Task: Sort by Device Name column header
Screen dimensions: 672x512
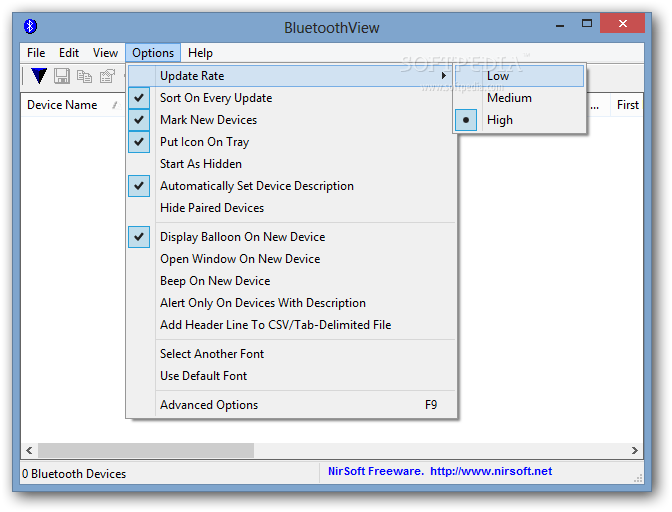Action: click(73, 105)
